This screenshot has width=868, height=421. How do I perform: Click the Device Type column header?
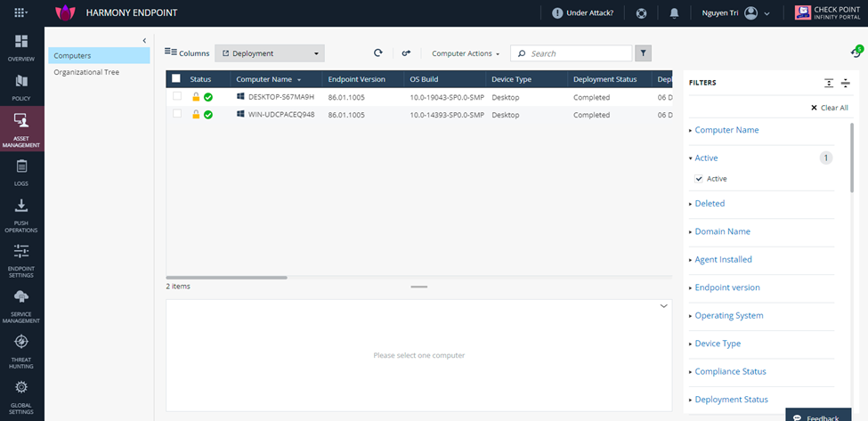(512, 79)
